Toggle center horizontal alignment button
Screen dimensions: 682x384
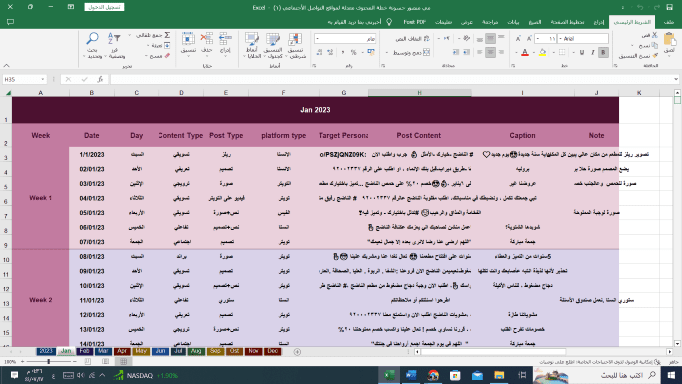tap(490, 53)
